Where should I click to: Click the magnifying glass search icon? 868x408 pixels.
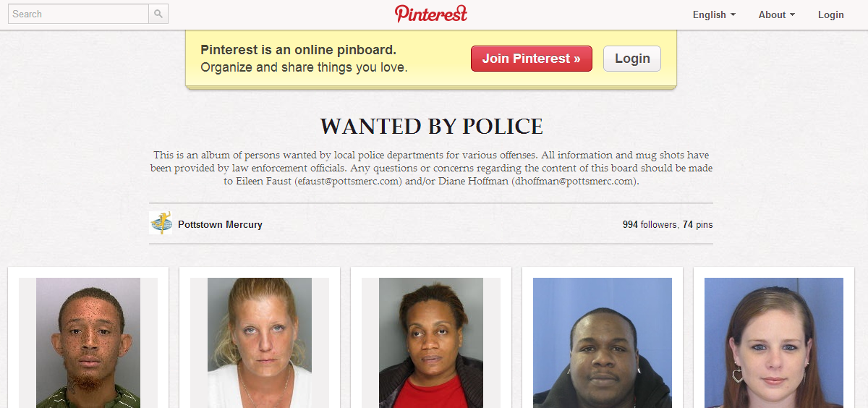pyautogui.click(x=158, y=14)
